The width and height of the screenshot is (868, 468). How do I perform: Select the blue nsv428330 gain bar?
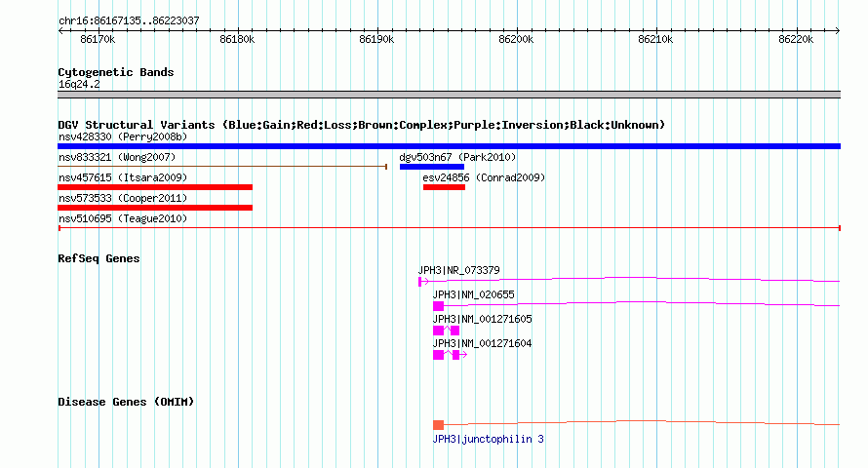click(x=449, y=146)
